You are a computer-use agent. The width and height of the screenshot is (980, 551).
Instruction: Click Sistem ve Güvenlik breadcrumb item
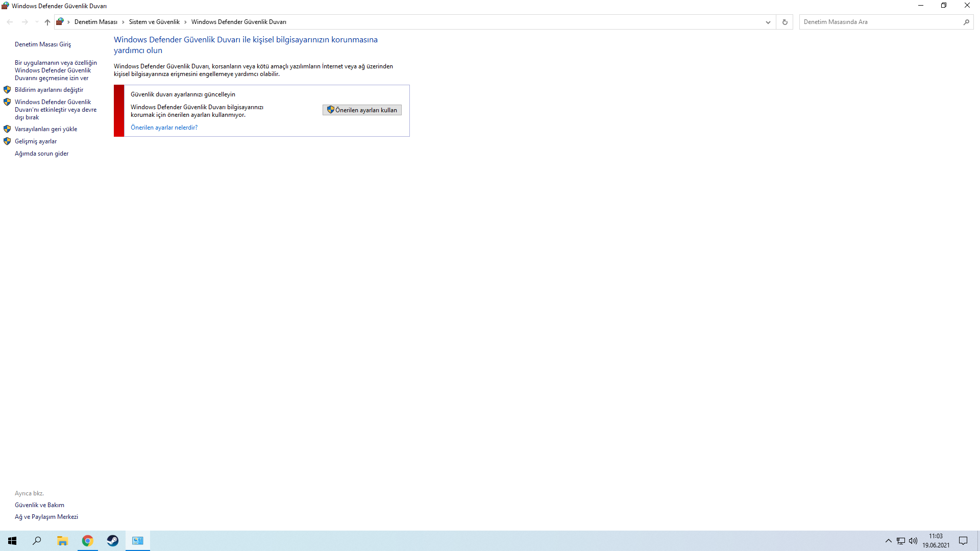click(x=154, y=22)
